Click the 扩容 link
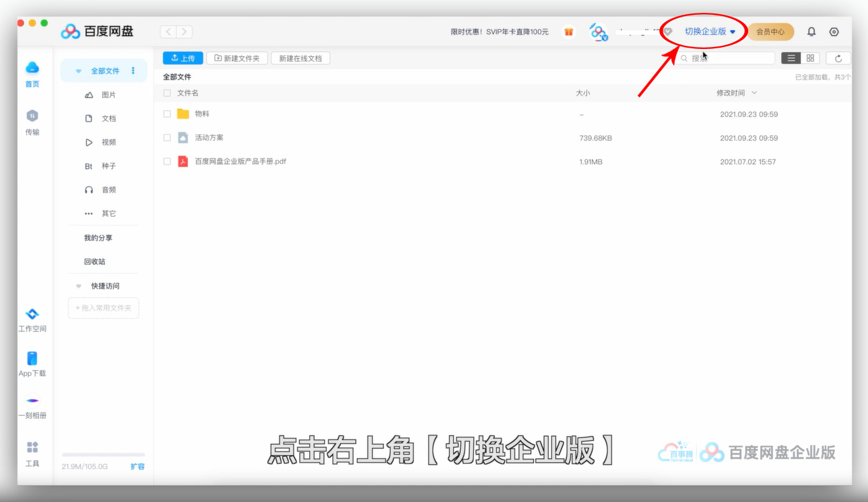Screen dimensions: 868x502 click(x=138, y=467)
